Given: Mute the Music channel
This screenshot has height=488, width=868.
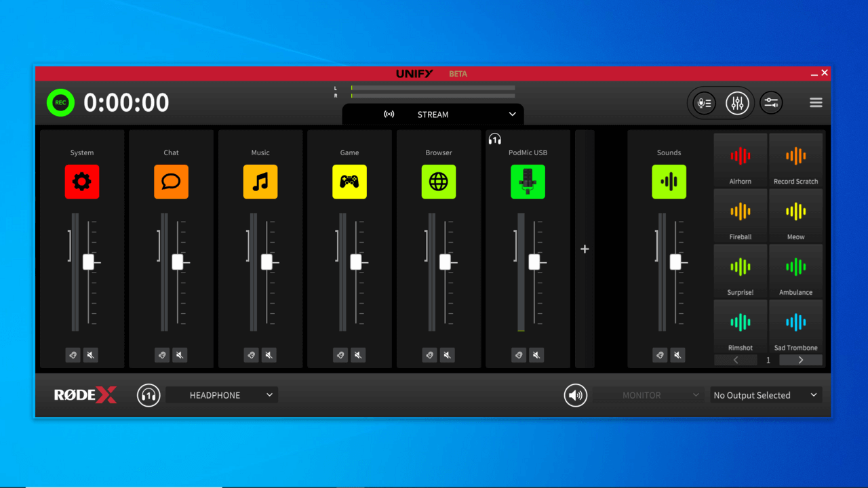Looking at the screenshot, I should coord(269,354).
